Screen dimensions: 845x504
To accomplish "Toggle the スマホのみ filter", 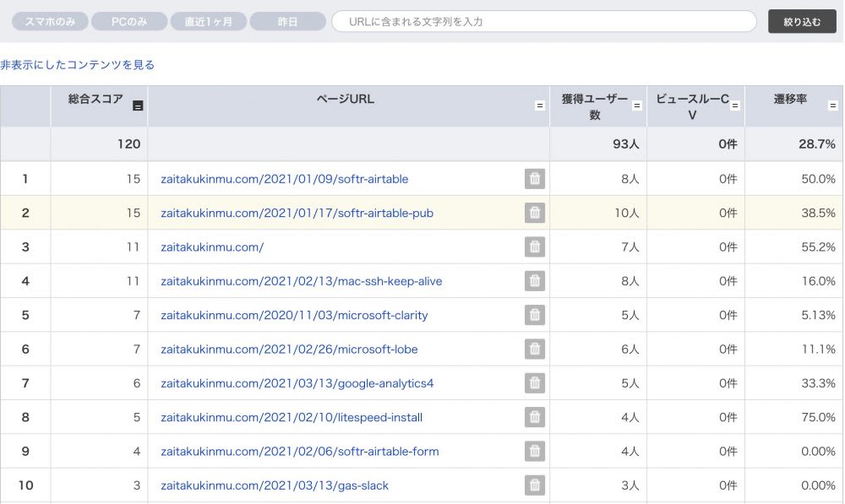I will (x=50, y=22).
